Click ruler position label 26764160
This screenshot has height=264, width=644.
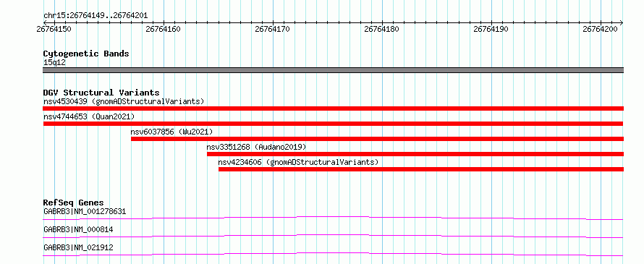(x=163, y=29)
